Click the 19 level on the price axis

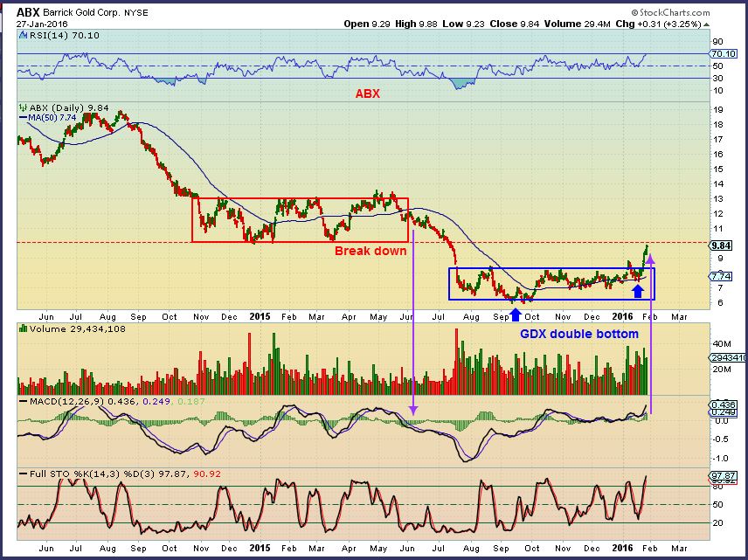click(x=717, y=110)
